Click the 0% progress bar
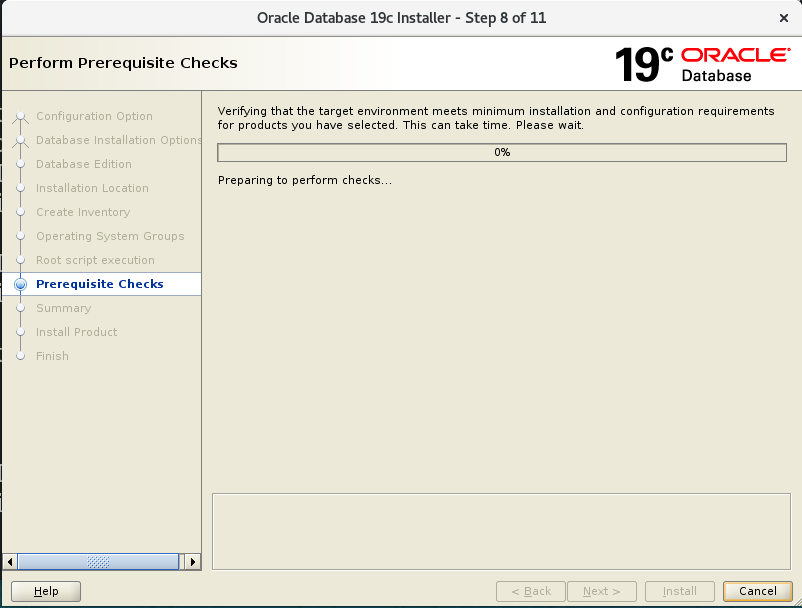 coord(502,152)
